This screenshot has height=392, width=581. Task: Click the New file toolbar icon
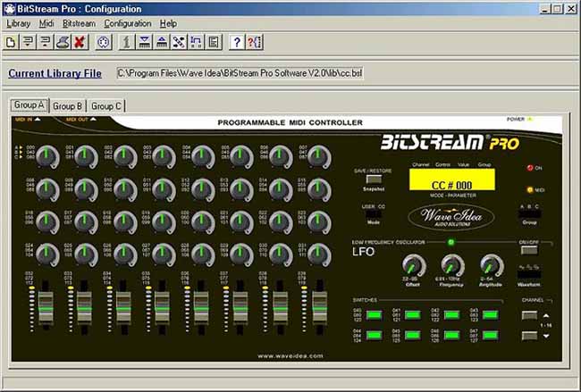tap(11, 42)
